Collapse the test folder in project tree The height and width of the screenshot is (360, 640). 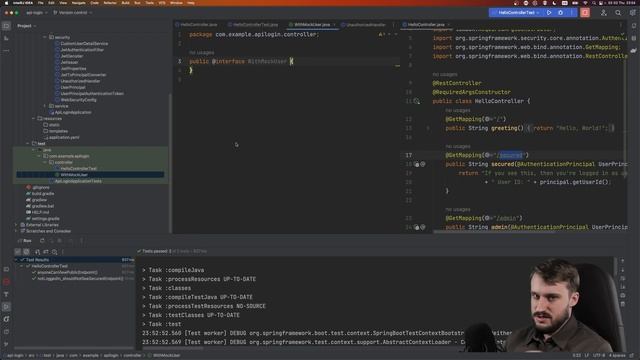tap(28, 144)
